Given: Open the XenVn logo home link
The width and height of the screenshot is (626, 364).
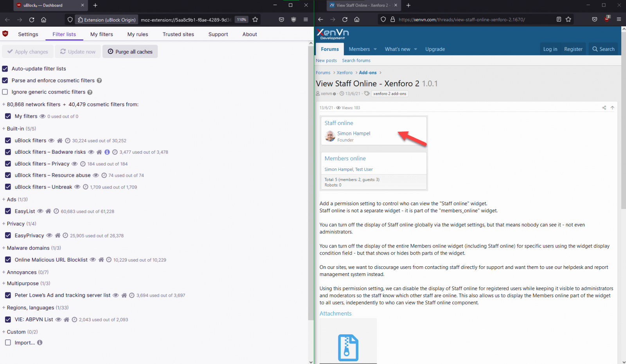Looking at the screenshot, I should pyautogui.click(x=333, y=34).
